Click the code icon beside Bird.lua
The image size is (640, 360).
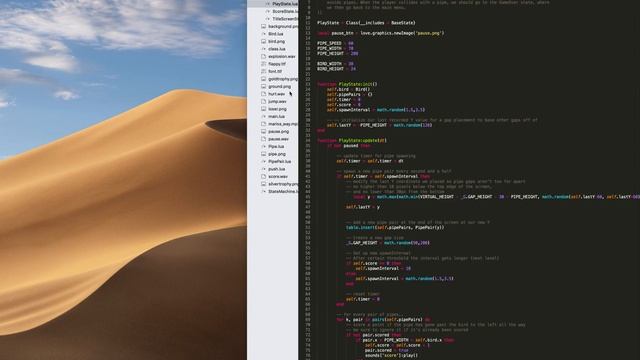(x=264, y=34)
